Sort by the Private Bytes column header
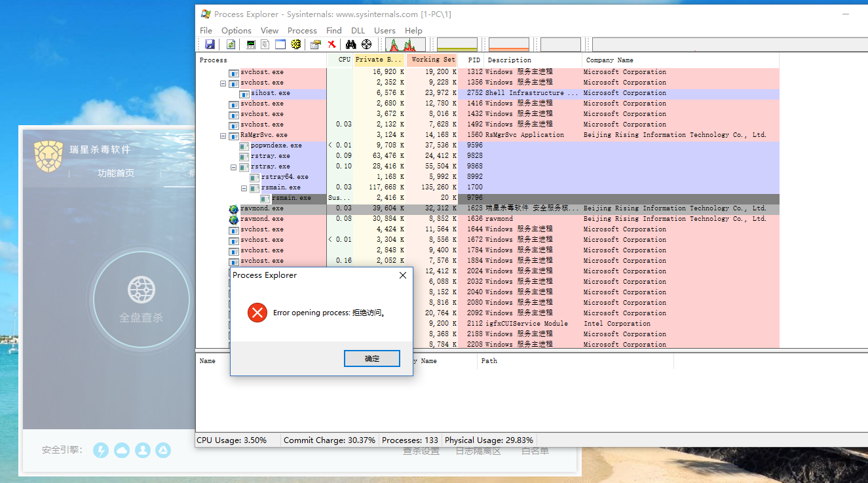 [x=379, y=60]
